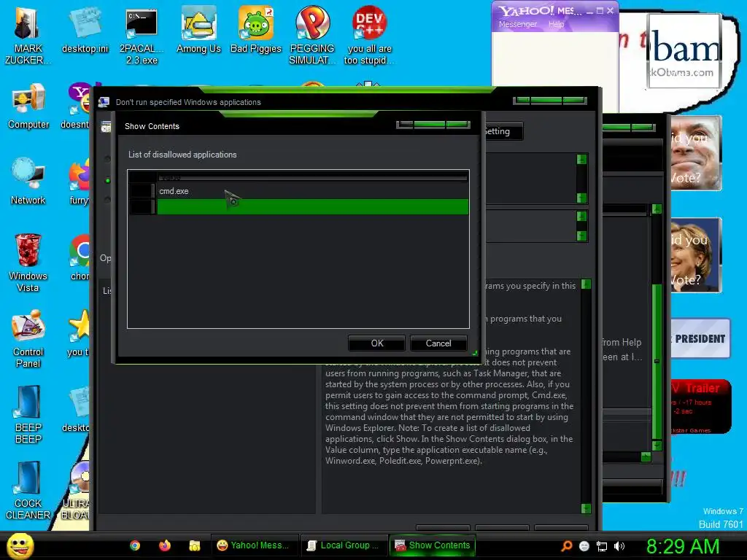Switch to Yahoo! Mess... taskbar button
Screen dimensions: 747x560
253,545
